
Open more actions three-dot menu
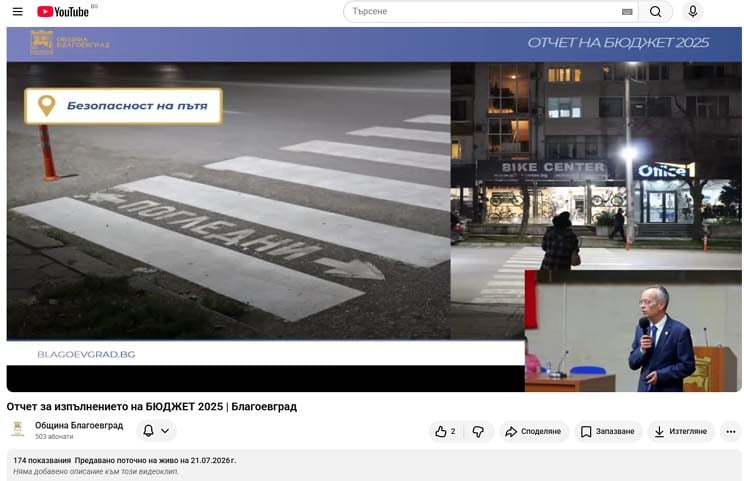click(x=730, y=431)
